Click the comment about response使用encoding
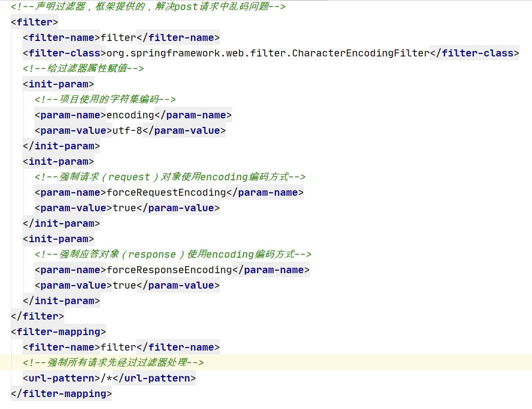 (x=173, y=254)
